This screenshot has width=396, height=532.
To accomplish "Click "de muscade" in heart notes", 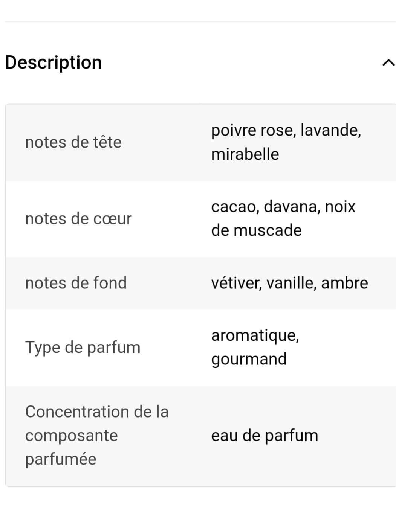I will click(256, 230).
